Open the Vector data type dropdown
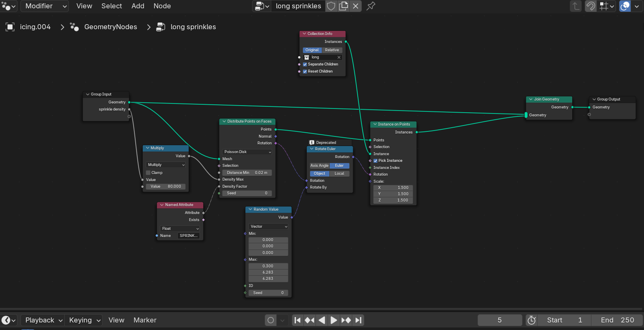Image resolution: width=644 pixels, height=330 pixels. 268,227
